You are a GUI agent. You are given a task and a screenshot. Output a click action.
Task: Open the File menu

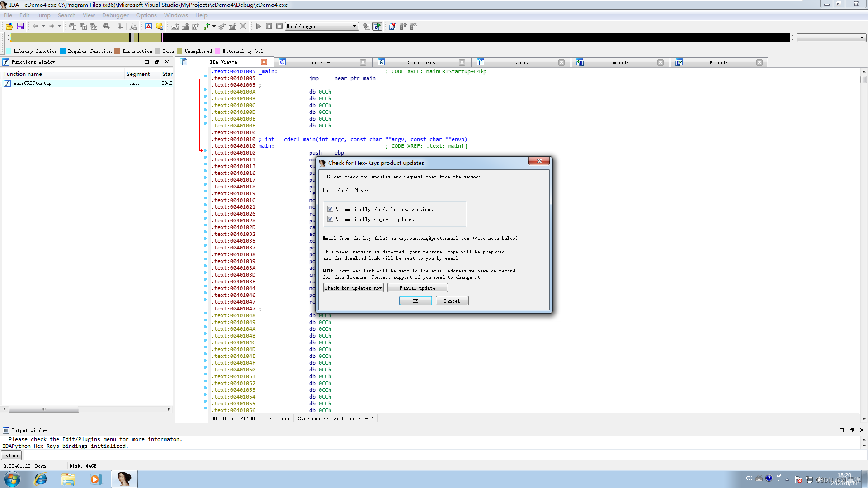8,15
